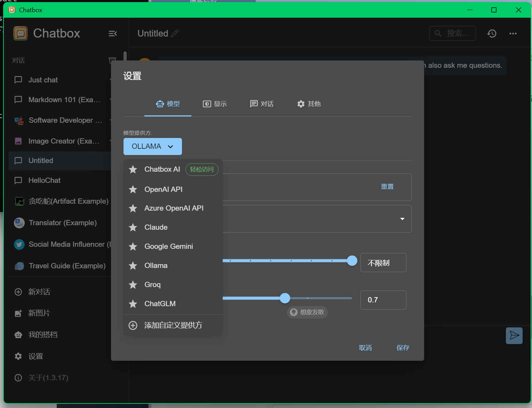Expand the model selection dropdown arrow

[402, 219]
